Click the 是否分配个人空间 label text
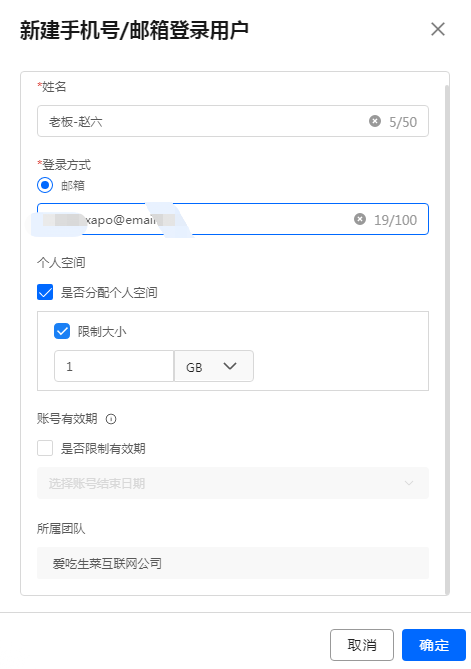471x669 pixels. pyautogui.click(x=109, y=293)
